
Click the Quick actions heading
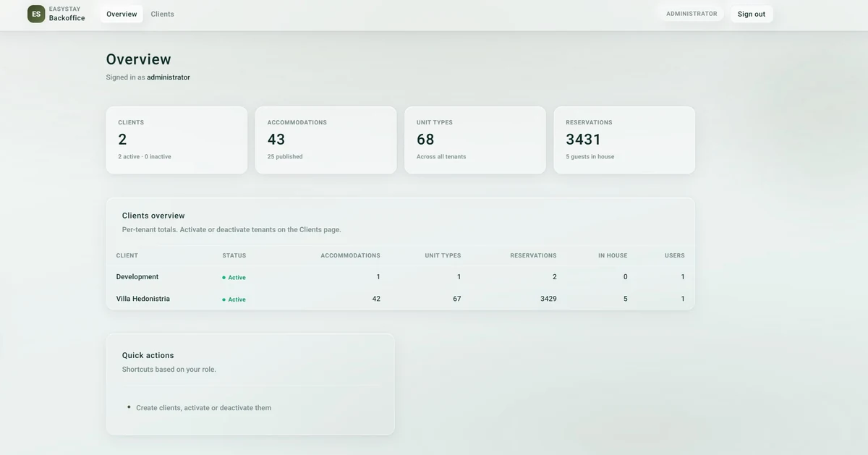click(148, 355)
